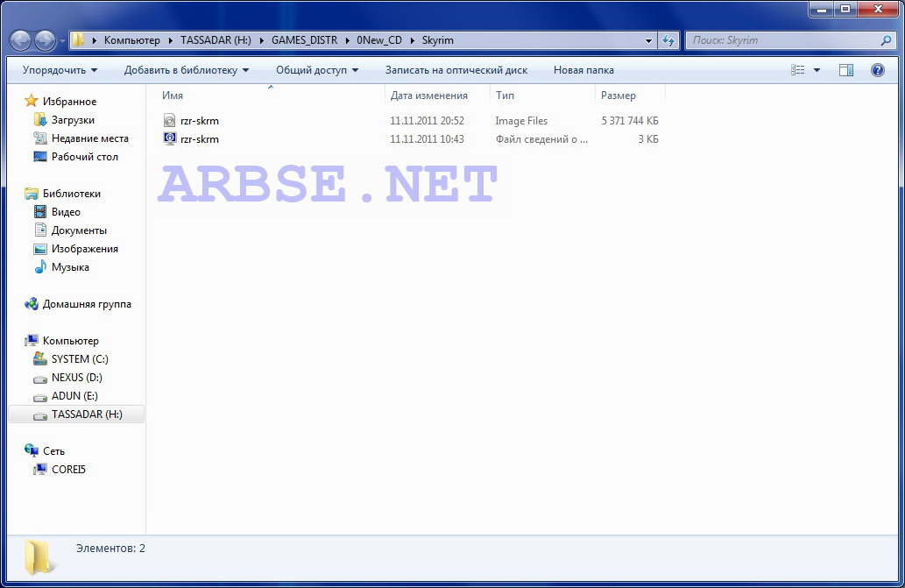Open the Упорядочить menu
This screenshot has width=905, height=588.
point(60,70)
